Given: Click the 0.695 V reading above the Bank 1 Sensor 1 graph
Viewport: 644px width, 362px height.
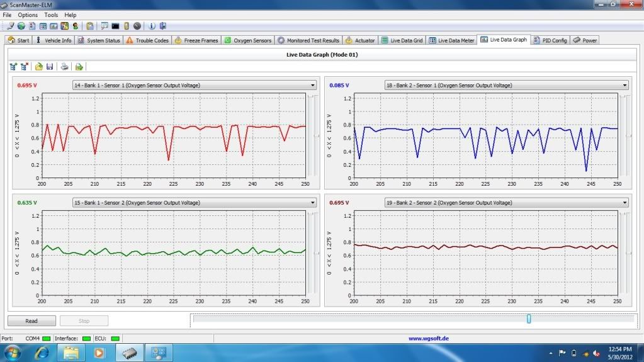Looking at the screenshot, I should click(x=27, y=85).
